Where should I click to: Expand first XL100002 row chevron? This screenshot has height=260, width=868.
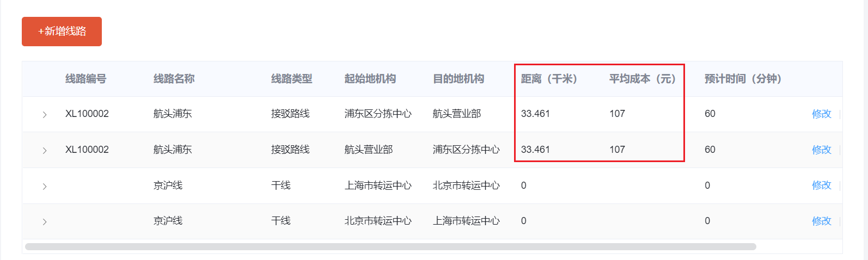45,115
